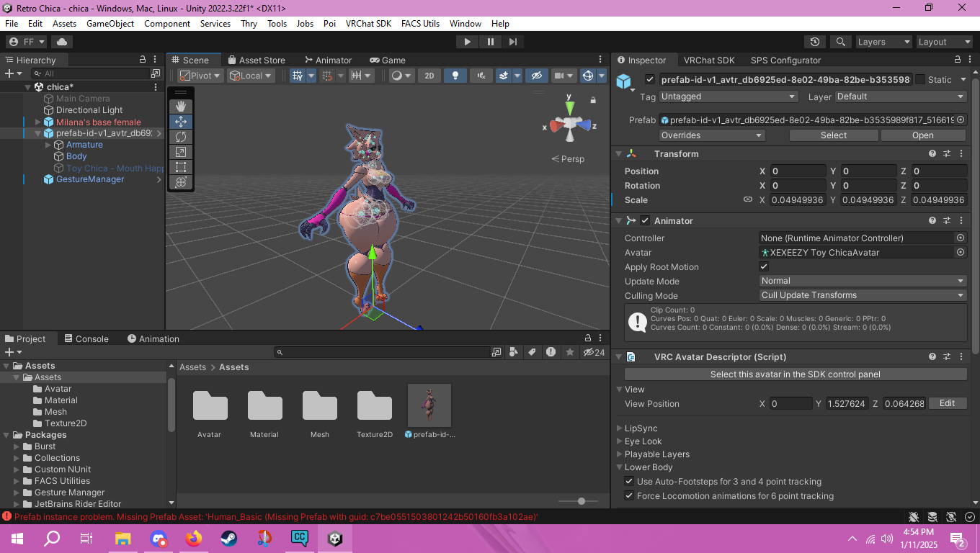Click the Pause button
This screenshot has height=553, width=980.
click(x=490, y=42)
